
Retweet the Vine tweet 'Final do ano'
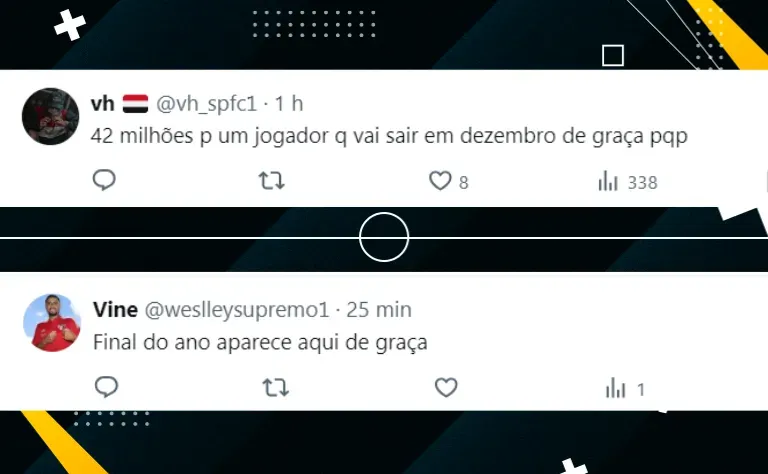275,387
